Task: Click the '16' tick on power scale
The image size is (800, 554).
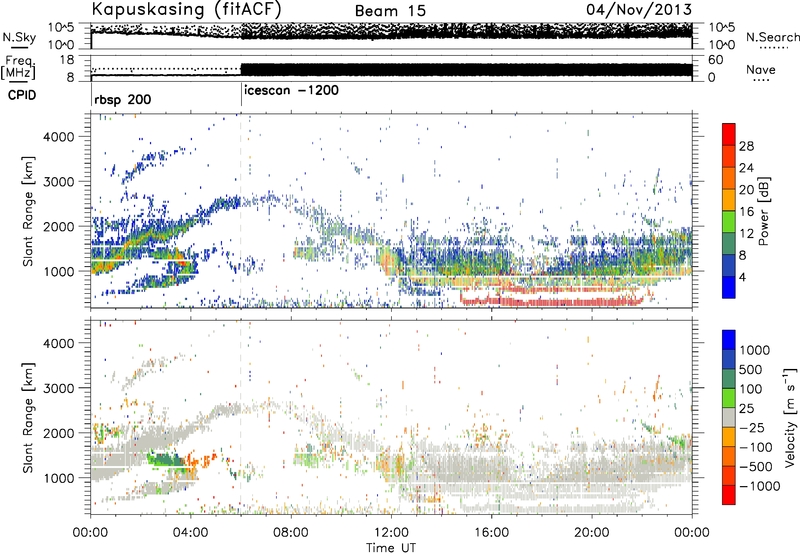Action: [x=746, y=212]
